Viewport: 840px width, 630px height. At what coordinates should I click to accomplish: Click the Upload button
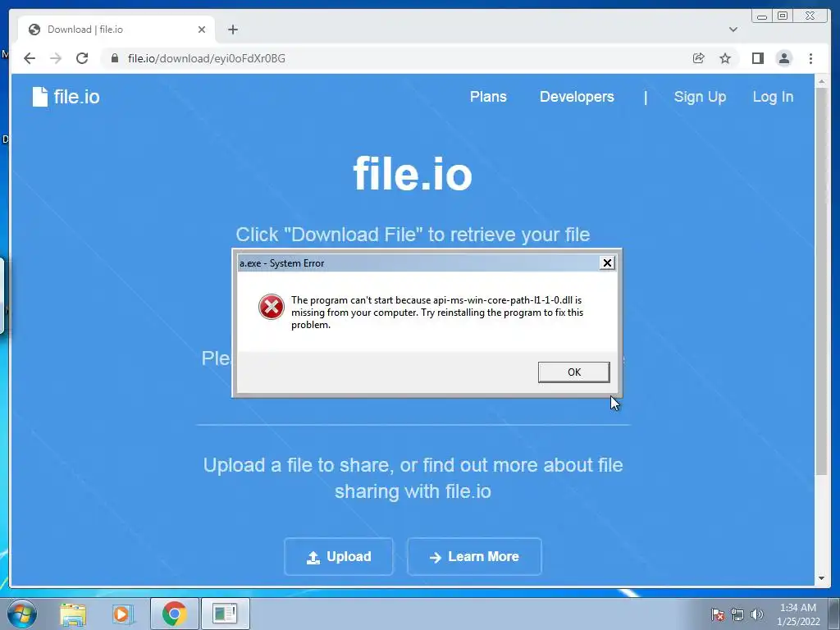pyautogui.click(x=339, y=557)
